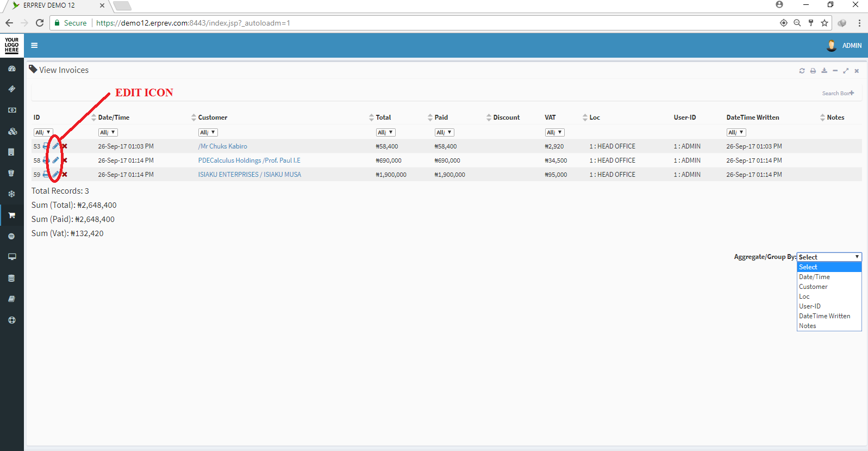Open the building icon in sidebar
Image resolution: width=868 pixels, height=451 pixels.
click(11, 152)
